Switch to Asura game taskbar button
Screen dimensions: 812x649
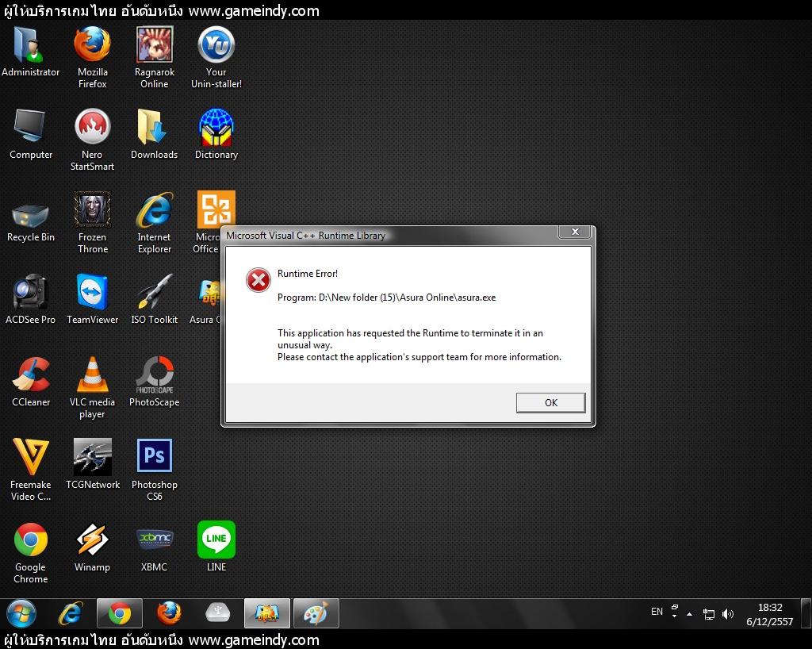click(267, 614)
